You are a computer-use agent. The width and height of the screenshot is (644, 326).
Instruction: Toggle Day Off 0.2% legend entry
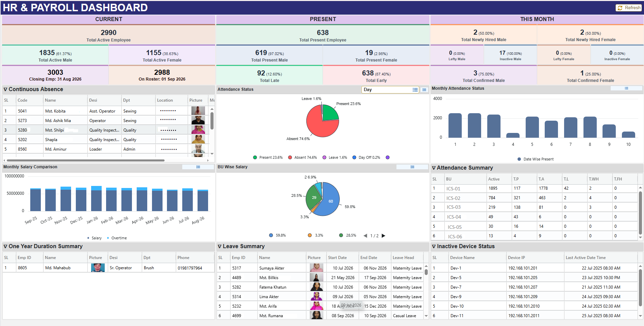tap(366, 157)
